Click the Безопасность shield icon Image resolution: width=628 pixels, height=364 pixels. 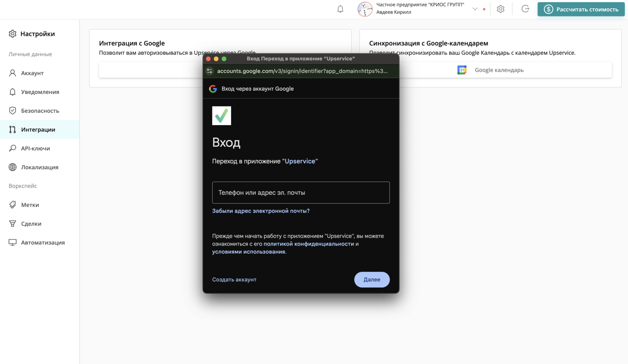[13, 111]
